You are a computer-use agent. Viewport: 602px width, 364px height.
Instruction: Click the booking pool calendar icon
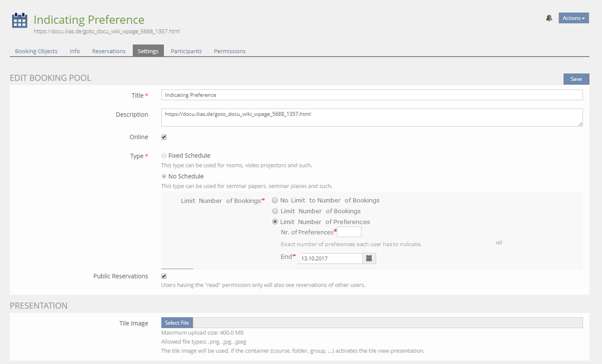pos(19,21)
